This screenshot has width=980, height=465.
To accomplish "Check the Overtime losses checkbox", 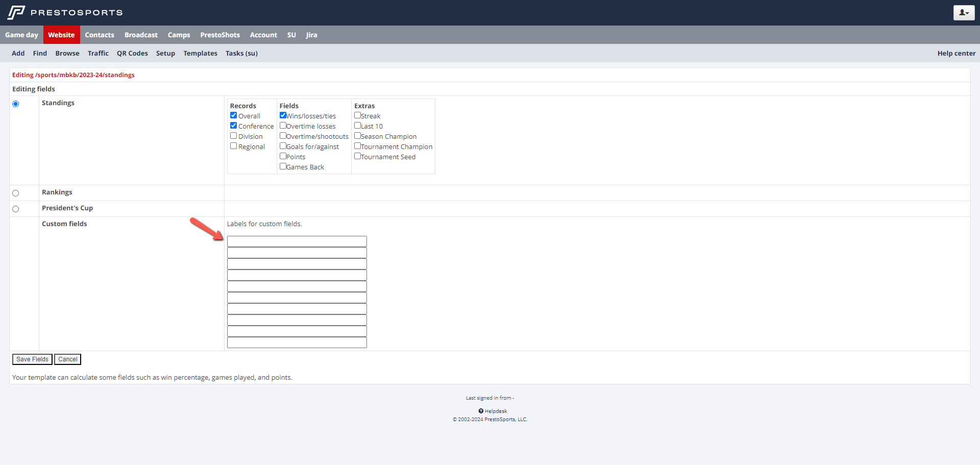I will 283,126.
